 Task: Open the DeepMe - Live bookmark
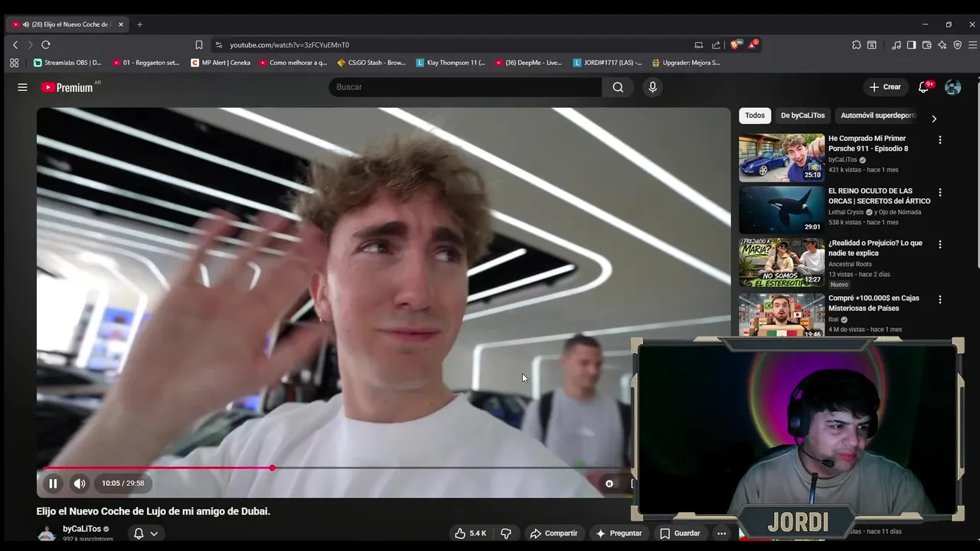click(528, 63)
